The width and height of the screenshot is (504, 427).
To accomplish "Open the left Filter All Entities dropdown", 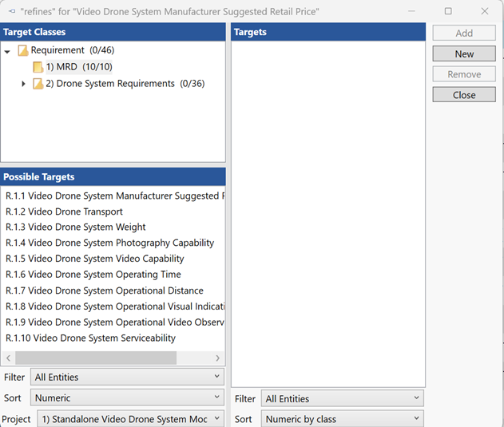I will tap(127, 377).
